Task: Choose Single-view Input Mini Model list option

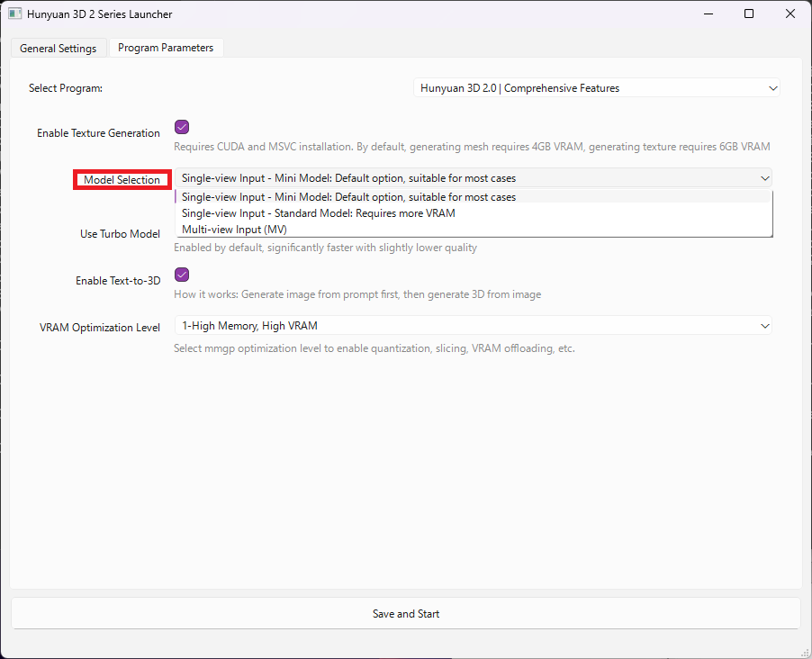Action: click(348, 197)
